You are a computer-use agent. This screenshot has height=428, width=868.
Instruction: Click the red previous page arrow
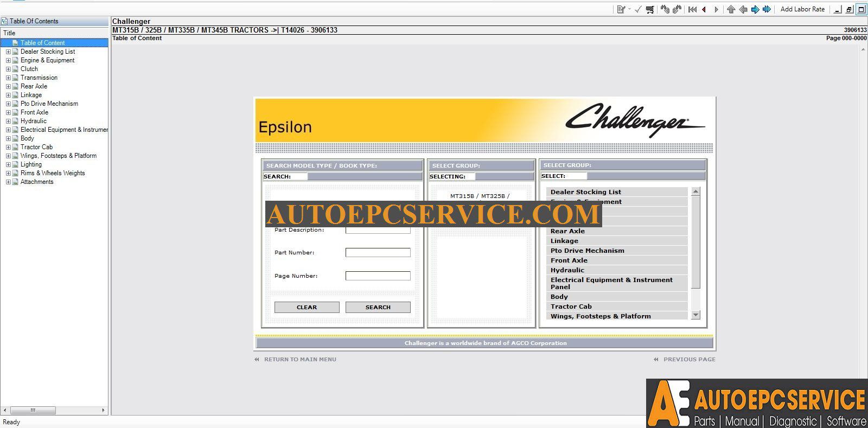pyautogui.click(x=704, y=9)
